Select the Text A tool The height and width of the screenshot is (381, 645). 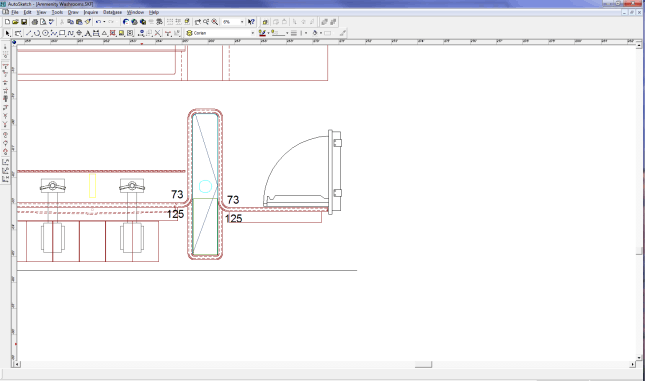[x=88, y=33]
